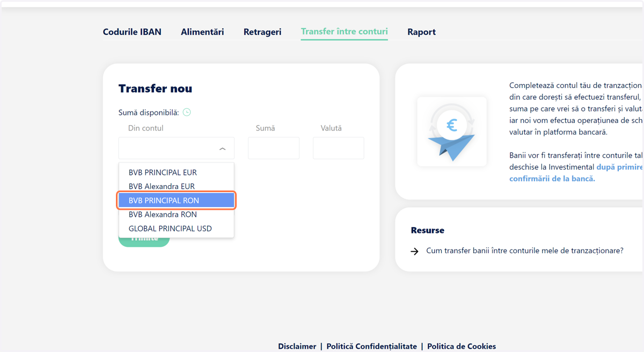Click the arrow icon beside the resource link
This screenshot has width=644, height=352.
(414, 251)
